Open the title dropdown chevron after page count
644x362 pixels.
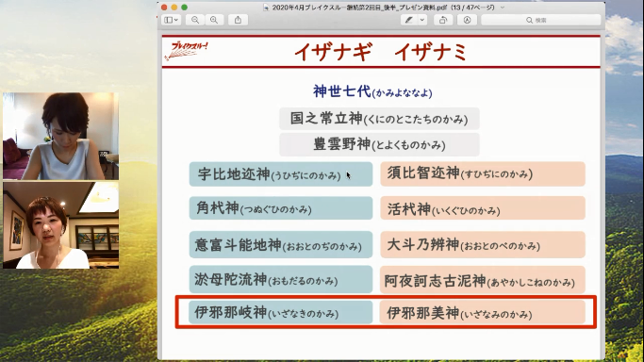click(x=503, y=8)
